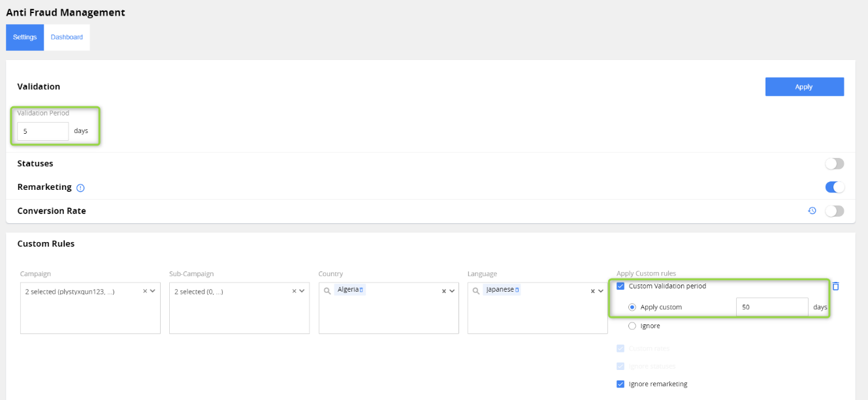
Task: Click the Apply button
Action: pos(804,86)
